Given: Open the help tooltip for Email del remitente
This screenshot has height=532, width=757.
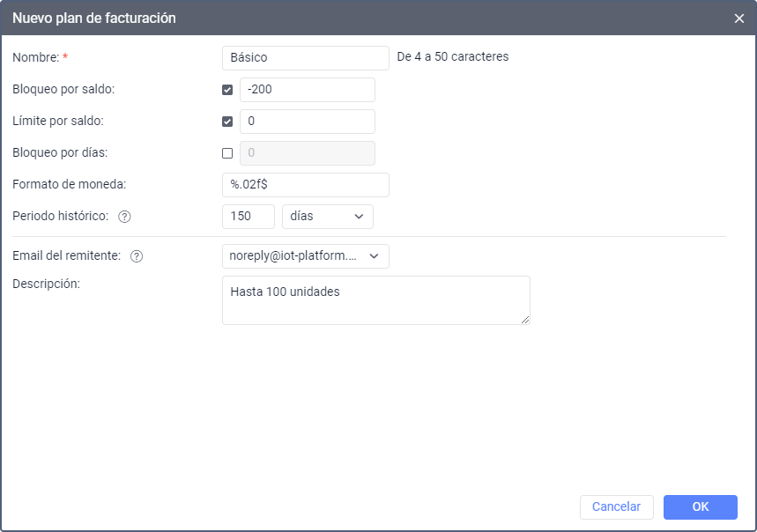Looking at the screenshot, I should (x=137, y=256).
